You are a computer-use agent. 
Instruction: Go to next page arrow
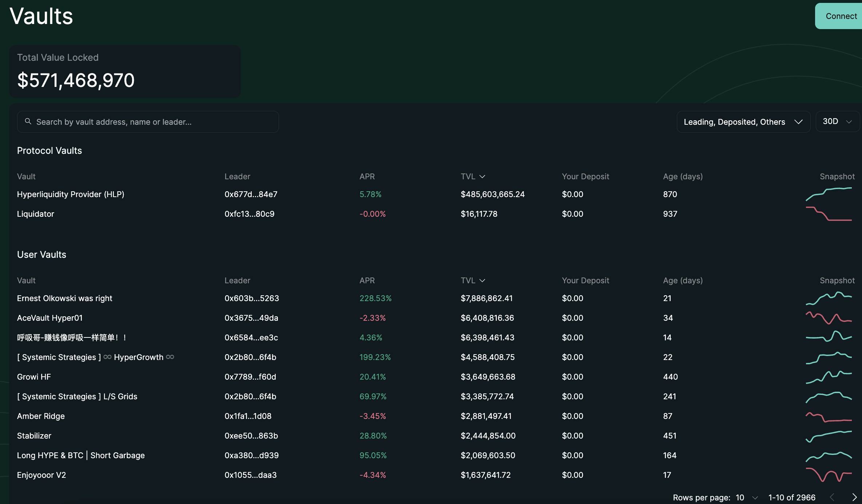click(854, 497)
